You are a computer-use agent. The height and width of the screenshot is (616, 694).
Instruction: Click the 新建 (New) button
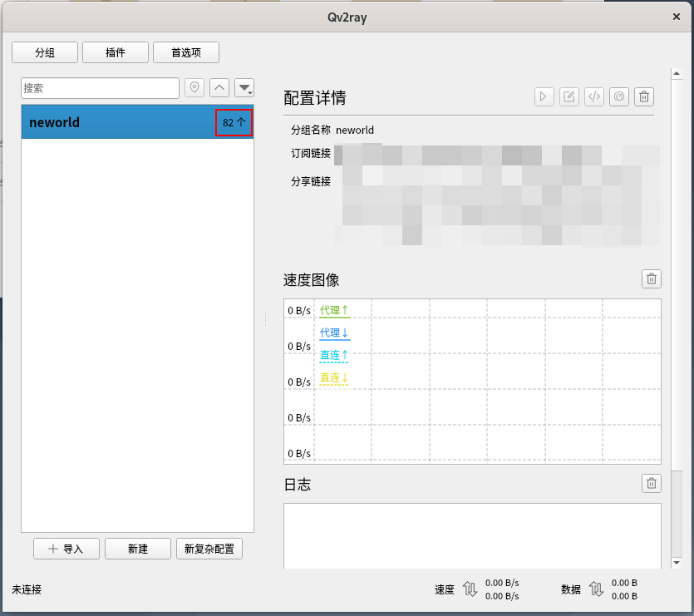(138, 549)
